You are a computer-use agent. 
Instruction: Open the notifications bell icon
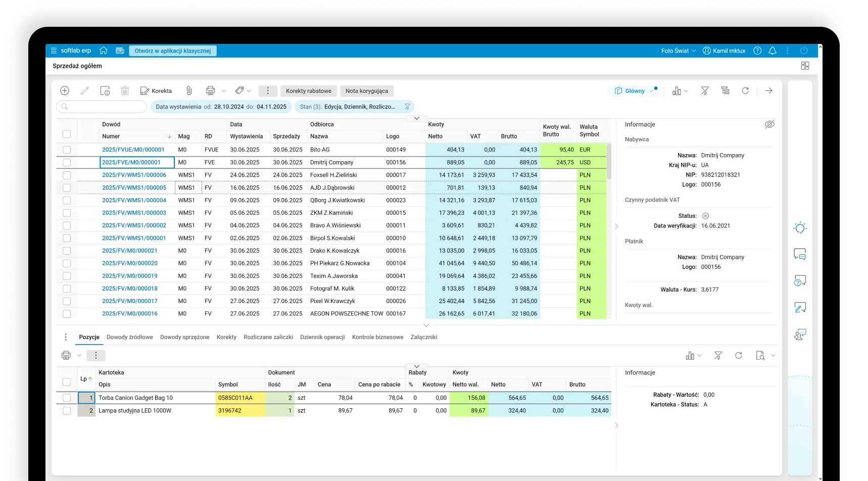pos(772,51)
